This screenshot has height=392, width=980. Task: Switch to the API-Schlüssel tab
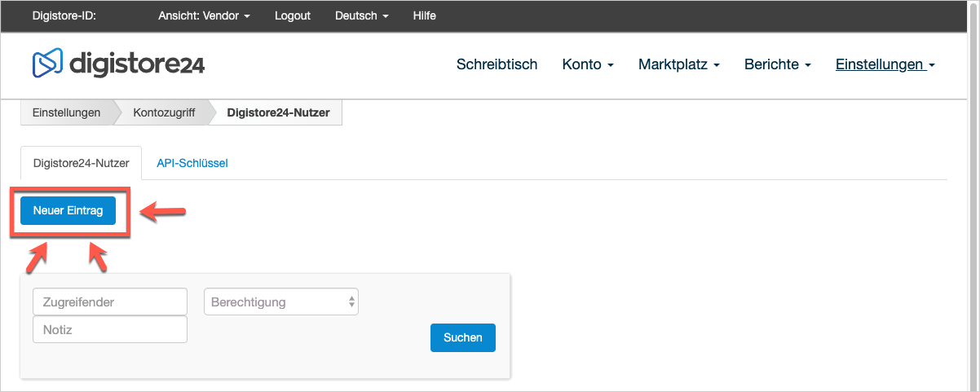coord(192,163)
